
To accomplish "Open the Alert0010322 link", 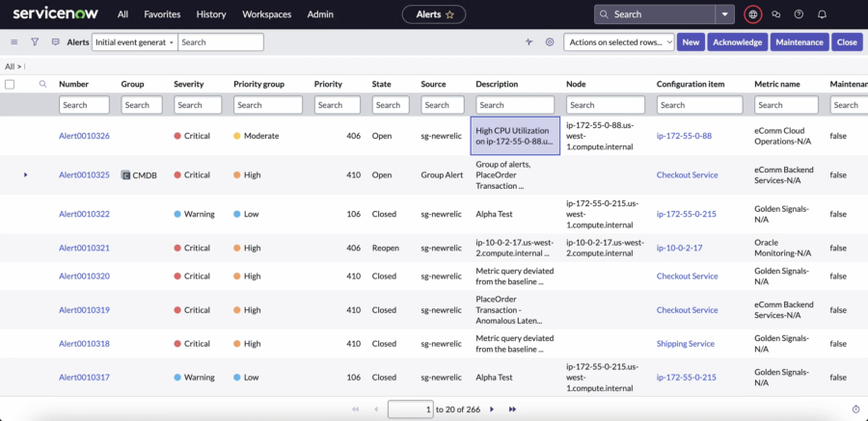I will tap(84, 214).
